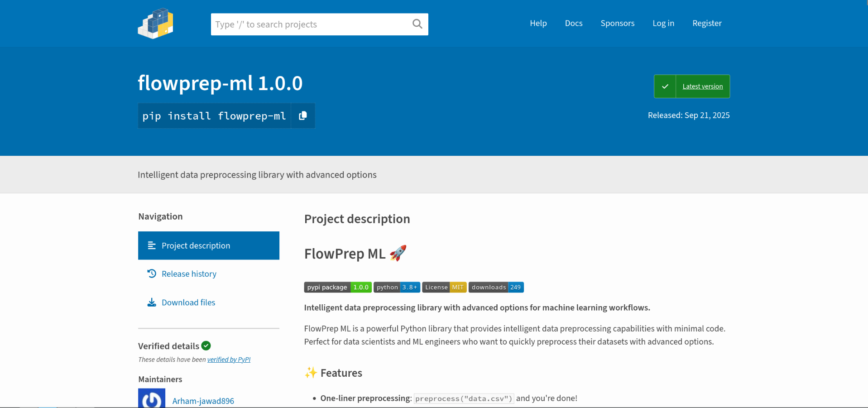Click the Download files arrow icon
This screenshot has height=408, width=868.
[x=151, y=302]
